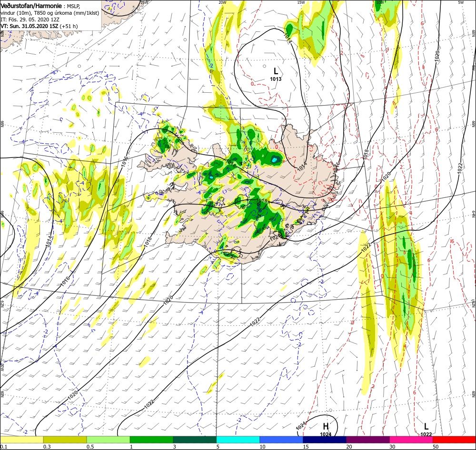Click the navy 15–20 legend swatch
476x450 pixels.
click(325, 440)
